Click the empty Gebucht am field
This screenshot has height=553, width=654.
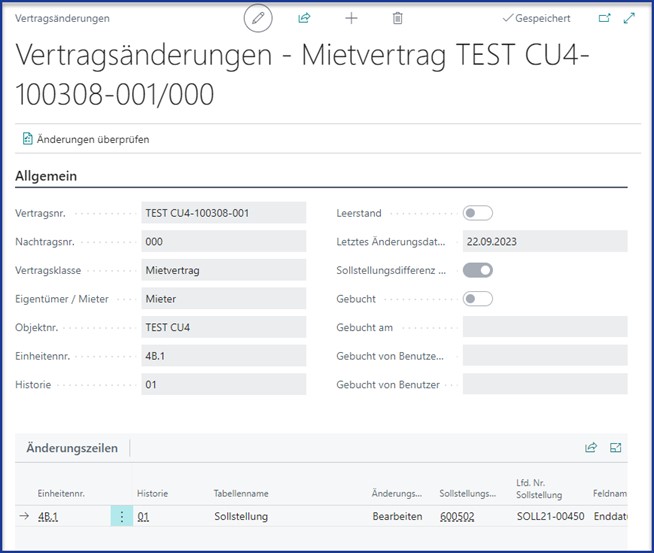coord(545,327)
